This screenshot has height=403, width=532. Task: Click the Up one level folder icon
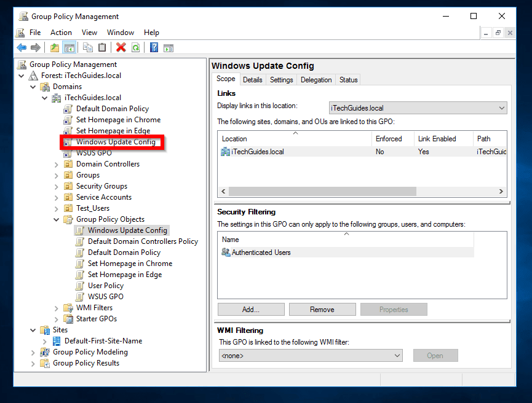pyautogui.click(x=55, y=48)
